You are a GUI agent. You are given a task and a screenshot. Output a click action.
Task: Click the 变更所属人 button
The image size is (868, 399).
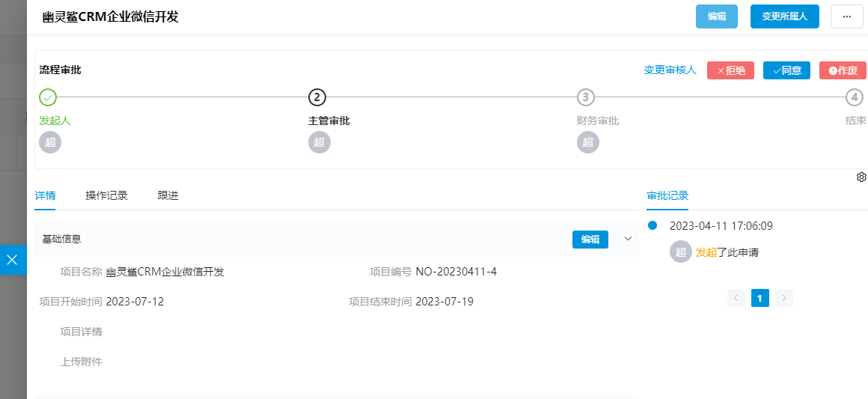click(x=785, y=16)
